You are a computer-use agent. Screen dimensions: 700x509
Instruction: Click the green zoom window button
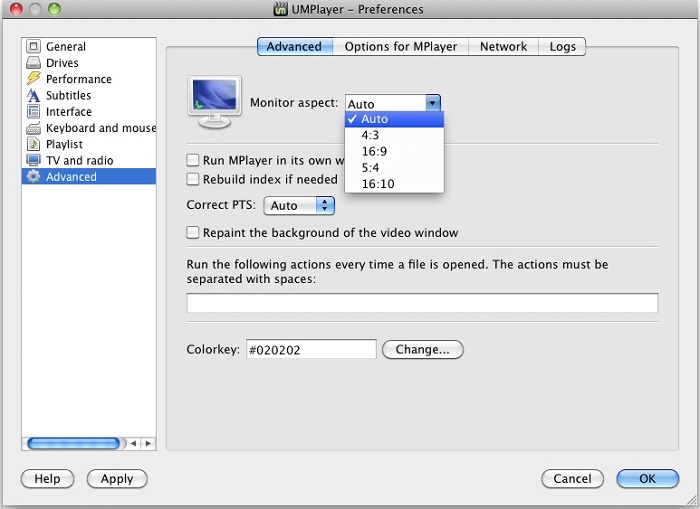point(54,9)
